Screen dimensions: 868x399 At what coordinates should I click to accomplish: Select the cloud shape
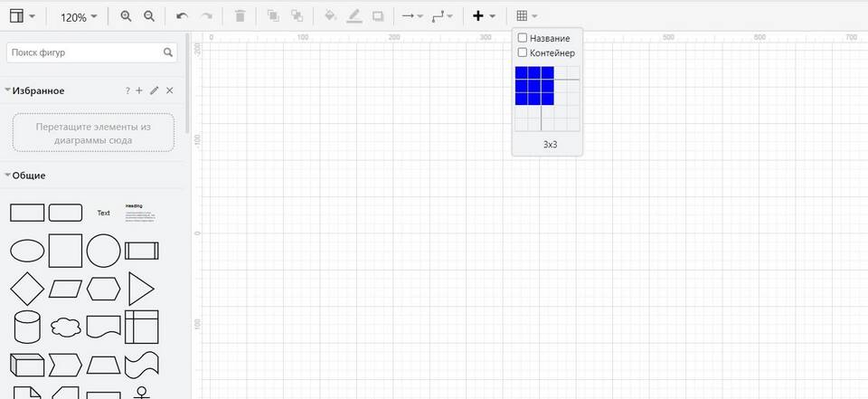pyautogui.click(x=65, y=327)
